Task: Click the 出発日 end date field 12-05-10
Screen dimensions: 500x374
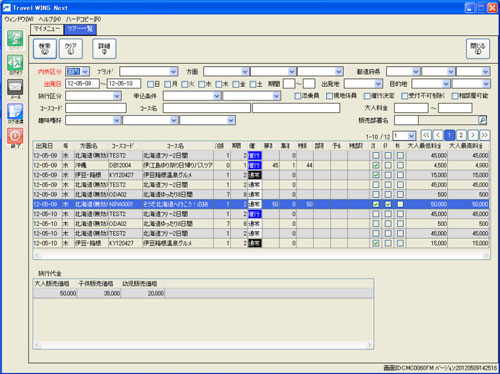Action: pos(124,84)
